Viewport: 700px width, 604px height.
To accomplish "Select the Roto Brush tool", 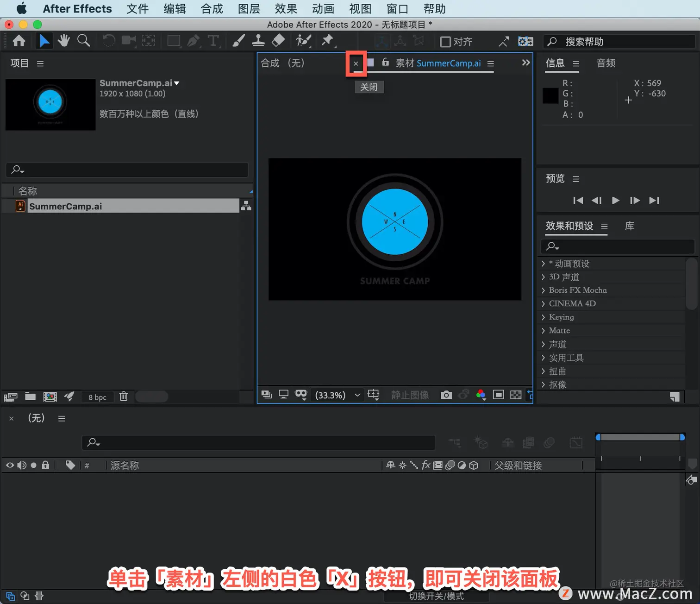I will [x=303, y=41].
